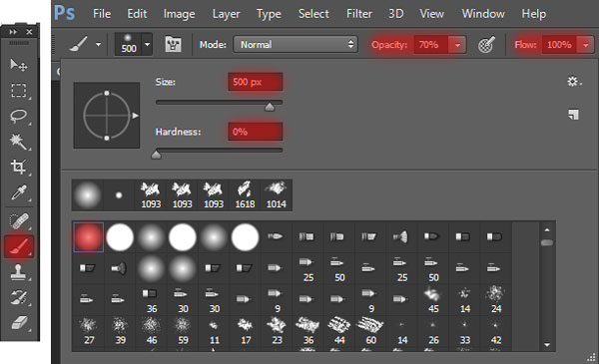Select the Eyedropper tool
Image resolution: width=599 pixels, height=364 pixels.
[18, 192]
